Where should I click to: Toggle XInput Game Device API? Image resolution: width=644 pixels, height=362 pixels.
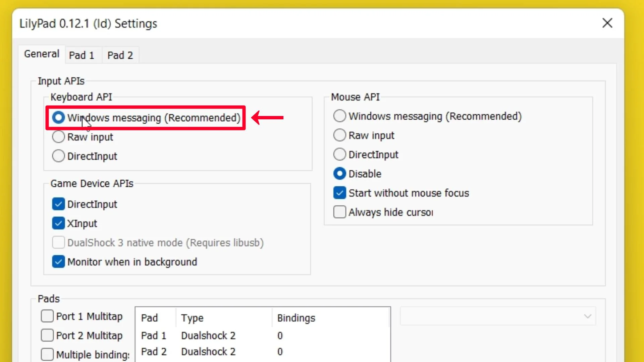(x=58, y=223)
